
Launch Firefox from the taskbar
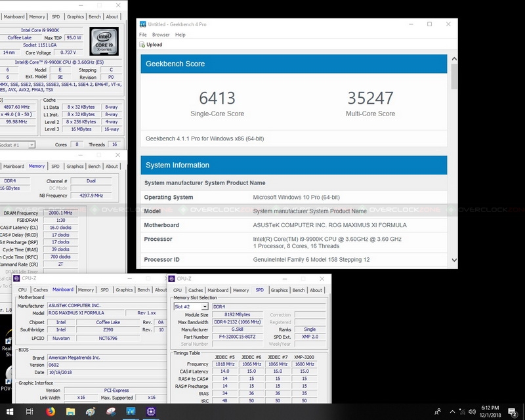pos(51,411)
